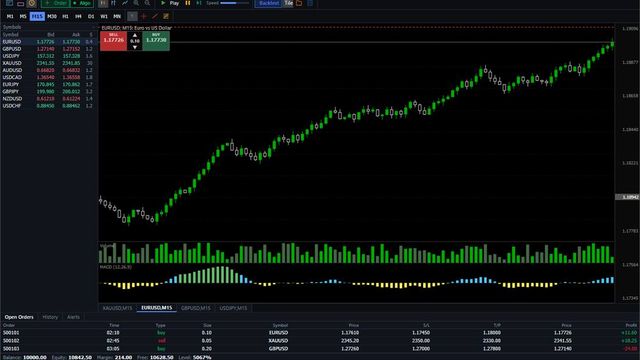The height and width of the screenshot is (360, 640).
Task: Click red SELL 1.17726 button
Action: (113, 41)
